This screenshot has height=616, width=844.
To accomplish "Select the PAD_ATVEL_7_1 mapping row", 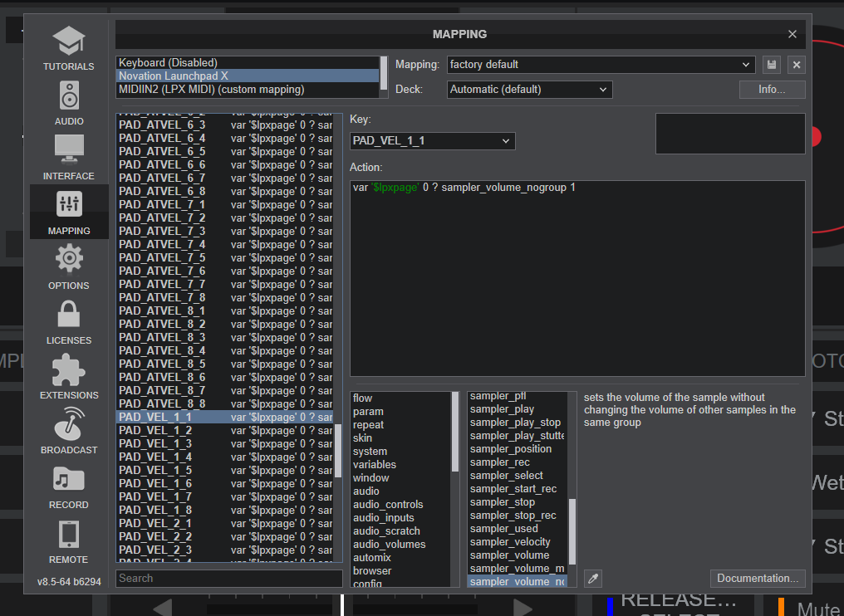I will coord(225,204).
